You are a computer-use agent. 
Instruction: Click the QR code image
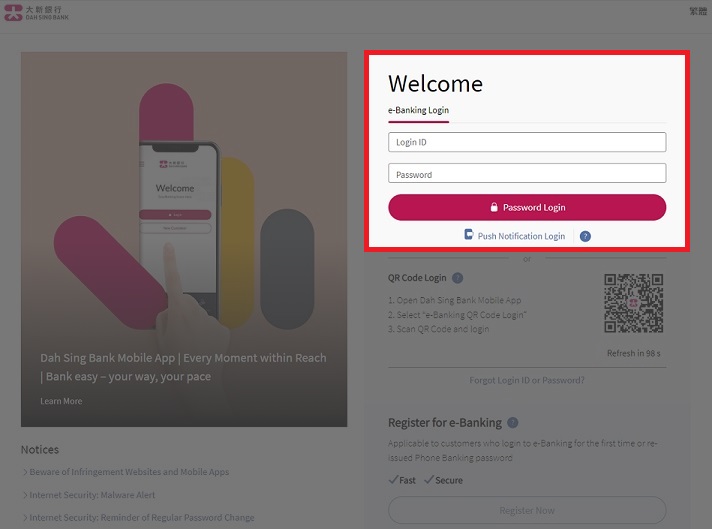pyautogui.click(x=633, y=303)
